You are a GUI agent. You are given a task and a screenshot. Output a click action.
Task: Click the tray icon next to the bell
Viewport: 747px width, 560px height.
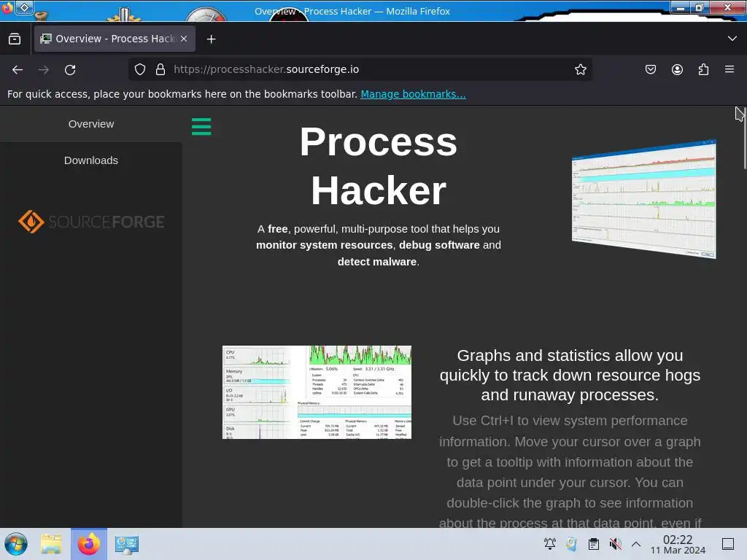pos(572,544)
